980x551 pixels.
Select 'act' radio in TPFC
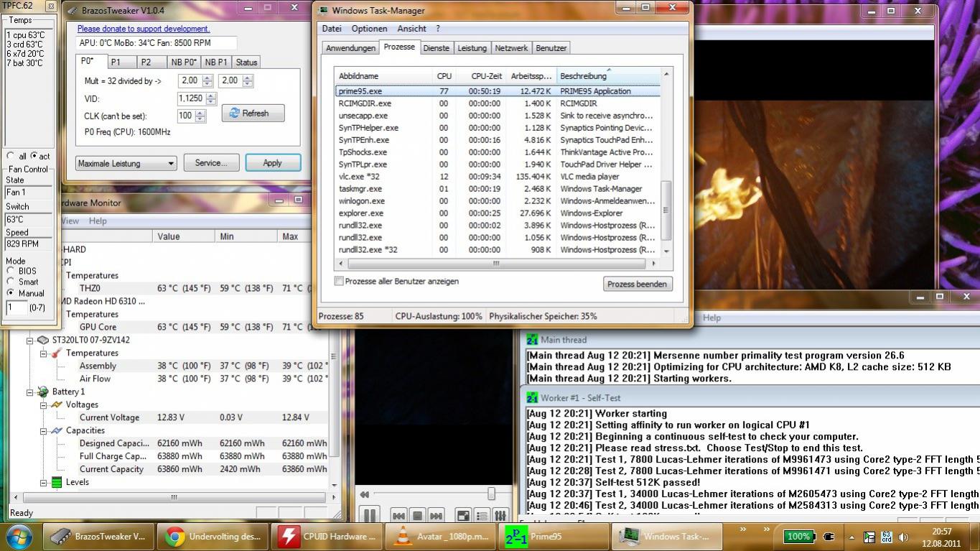34,156
